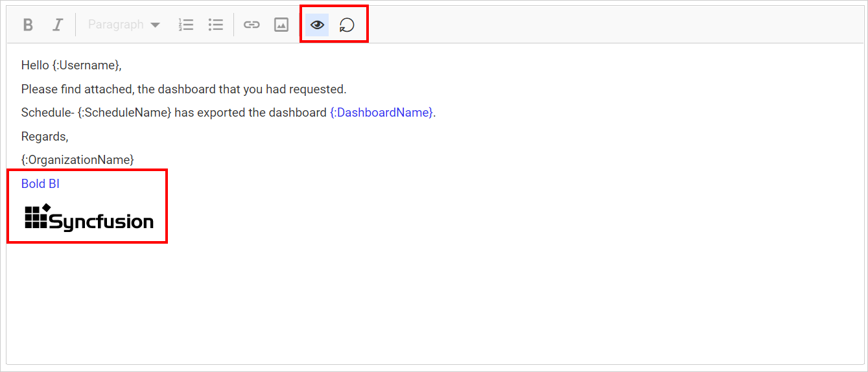
Task: Insert a bulleted list
Action: [216, 25]
